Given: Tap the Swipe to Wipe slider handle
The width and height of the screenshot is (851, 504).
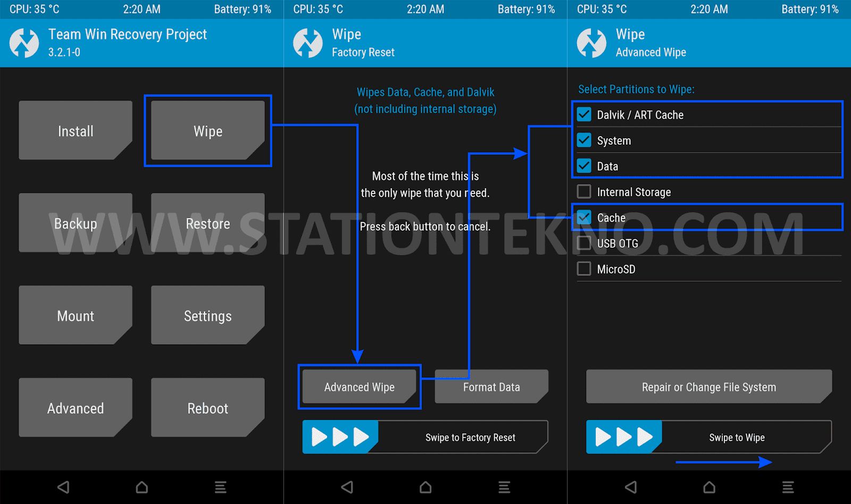Looking at the screenshot, I should [x=624, y=437].
